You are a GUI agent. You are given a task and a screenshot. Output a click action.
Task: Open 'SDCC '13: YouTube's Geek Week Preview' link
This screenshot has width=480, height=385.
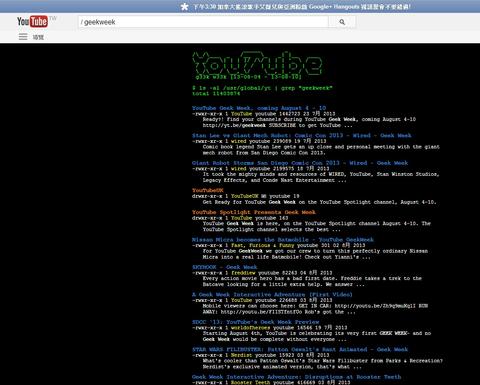tap(256, 322)
